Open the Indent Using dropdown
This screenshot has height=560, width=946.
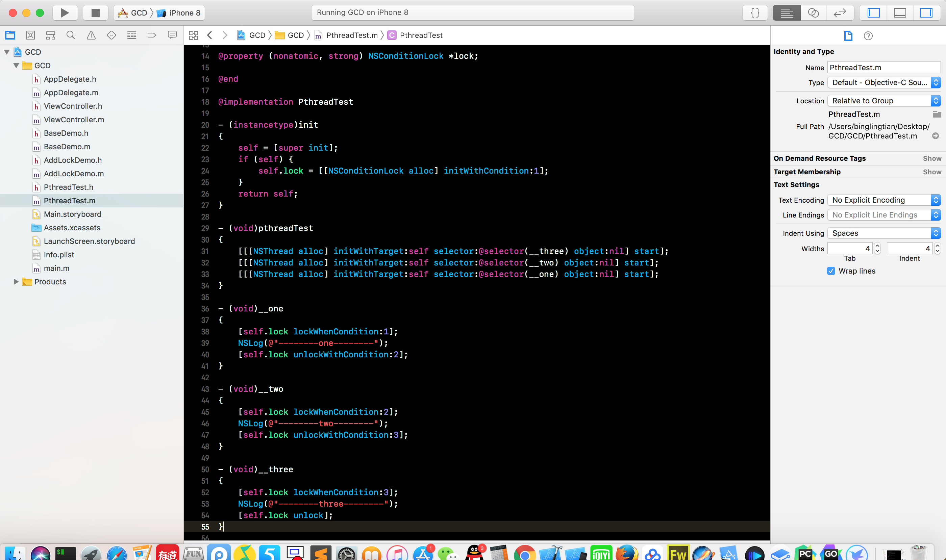point(884,233)
